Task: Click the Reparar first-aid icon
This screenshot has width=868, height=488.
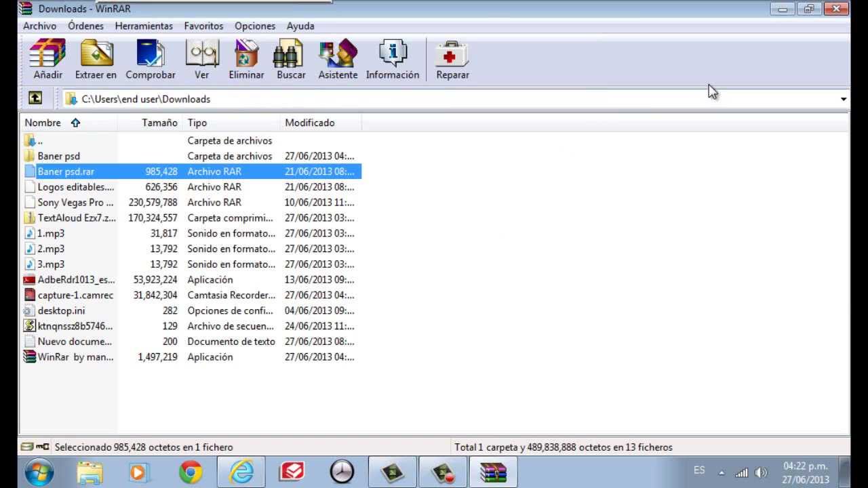Action: [452, 60]
